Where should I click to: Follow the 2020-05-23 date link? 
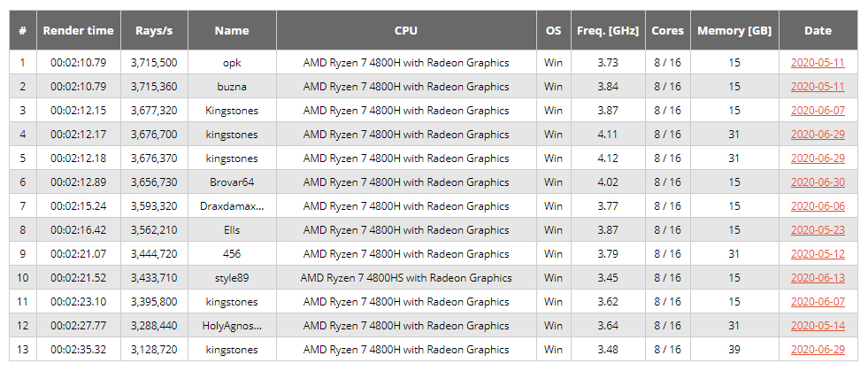pos(818,230)
